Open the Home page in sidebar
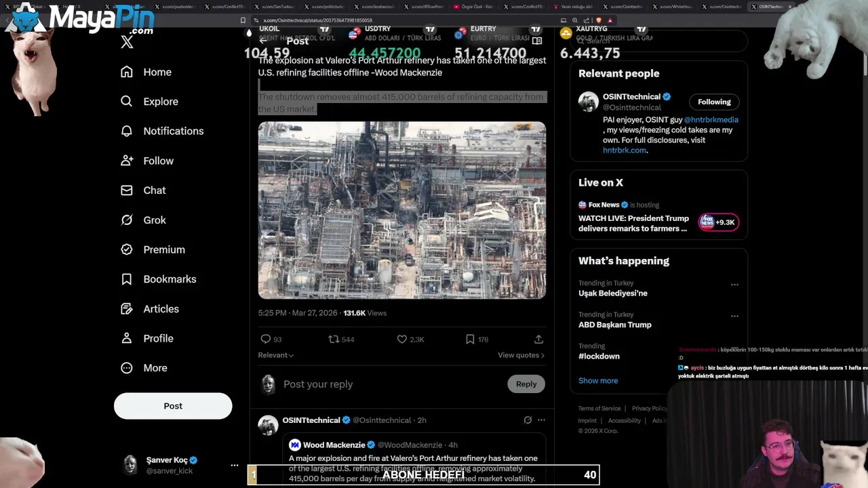 tap(146, 72)
